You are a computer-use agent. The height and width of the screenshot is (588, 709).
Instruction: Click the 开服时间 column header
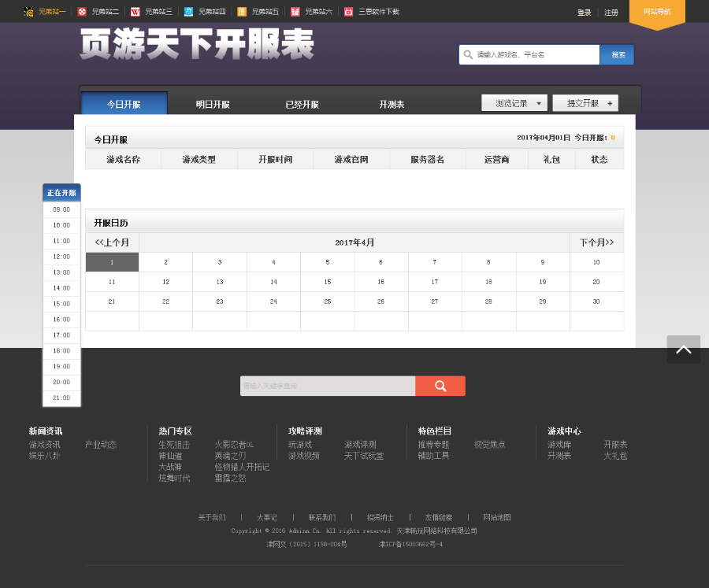pos(276,160)
